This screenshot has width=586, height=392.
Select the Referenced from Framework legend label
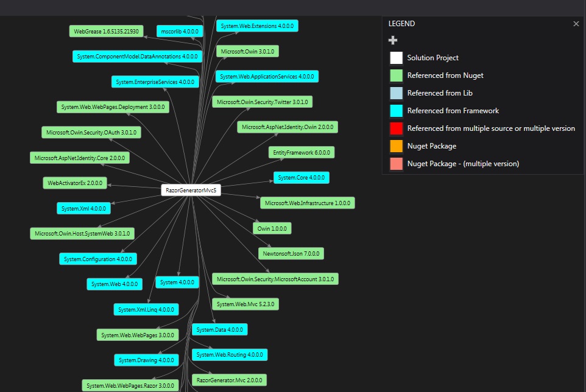[x=453, y=111]
